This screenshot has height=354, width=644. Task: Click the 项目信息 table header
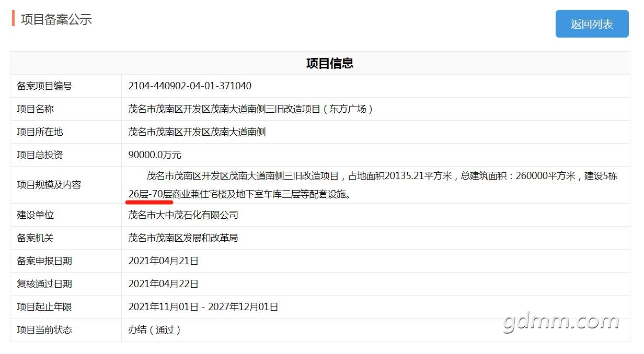(x=330, y=63)
